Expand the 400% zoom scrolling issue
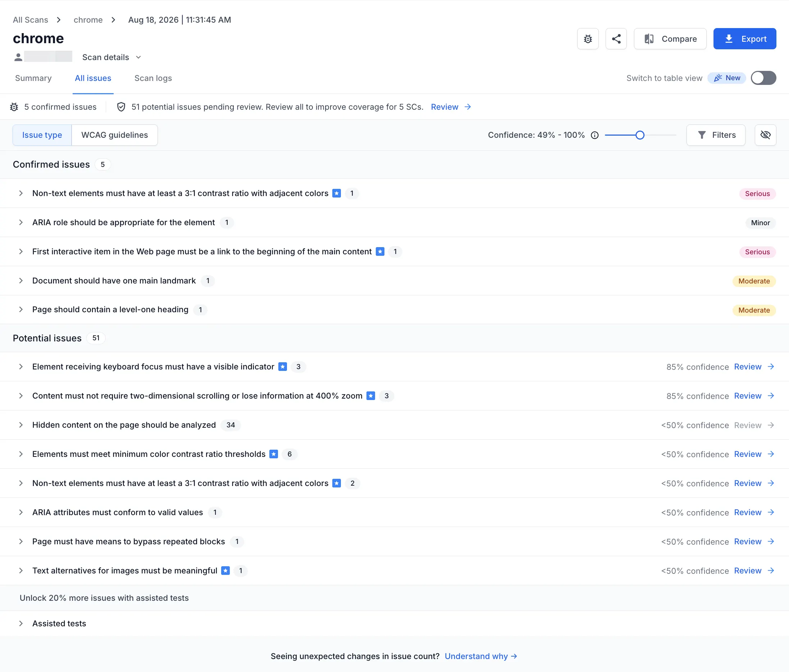The width and height of the screenshot is (789, 672). point(21,396)
